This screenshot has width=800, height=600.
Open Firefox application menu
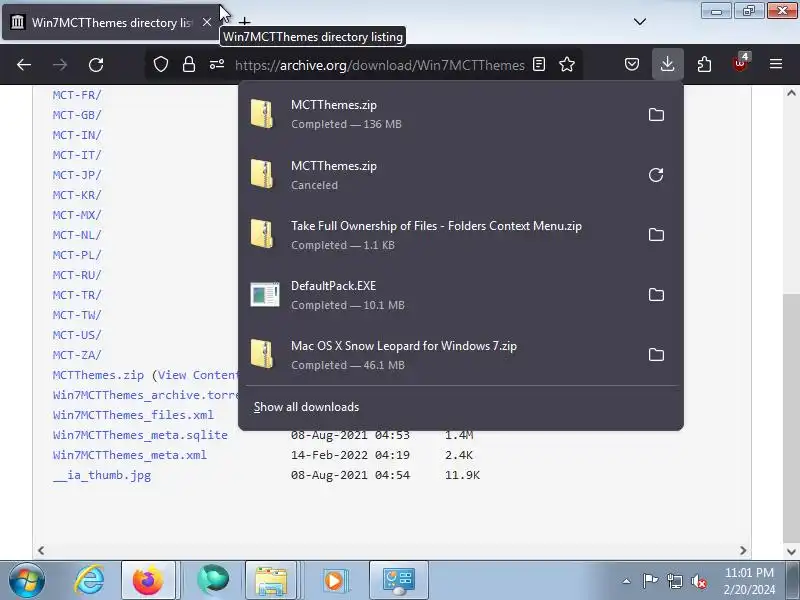(x=776, y=64)
